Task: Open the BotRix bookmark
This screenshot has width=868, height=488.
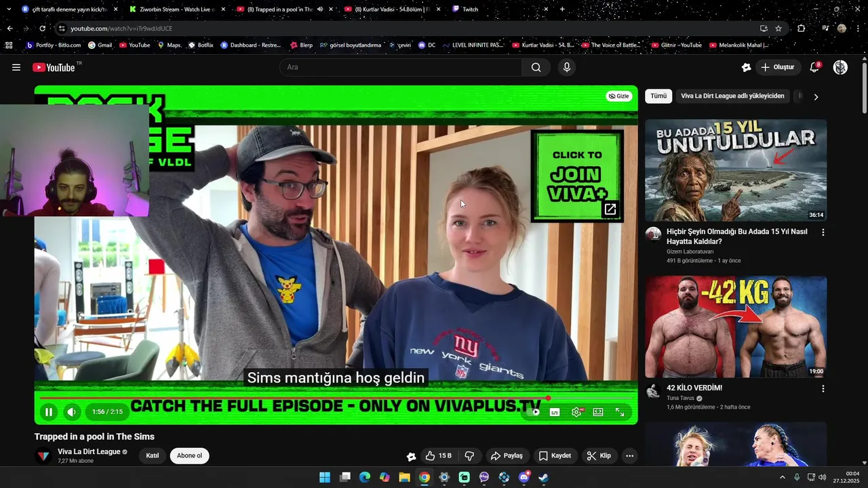Action: click(200, 45)
